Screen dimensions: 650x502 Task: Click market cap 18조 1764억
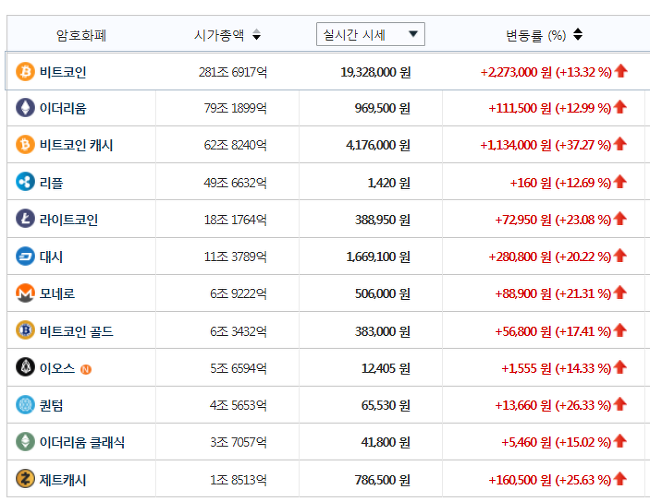click(235, 219)
